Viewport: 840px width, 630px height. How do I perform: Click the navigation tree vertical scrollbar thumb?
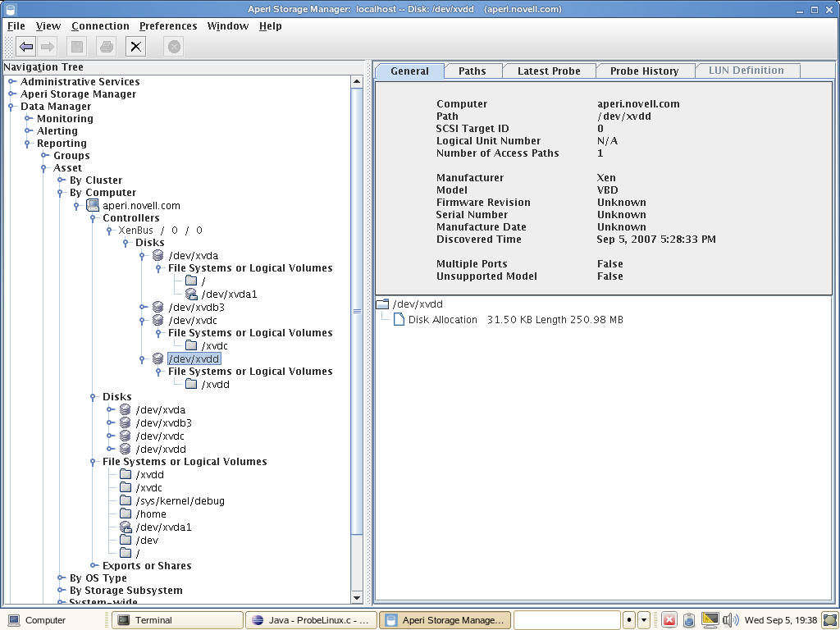click(357, 311)
